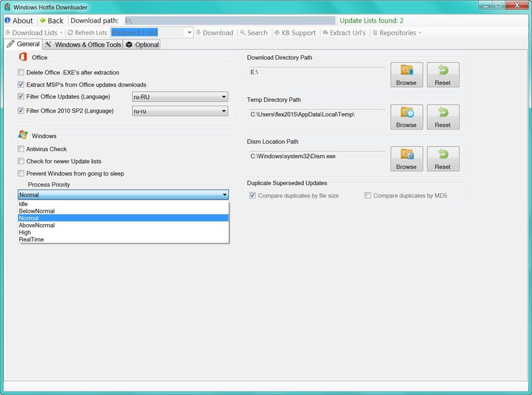Select Normal priority option in list

(x=124, y=218)
